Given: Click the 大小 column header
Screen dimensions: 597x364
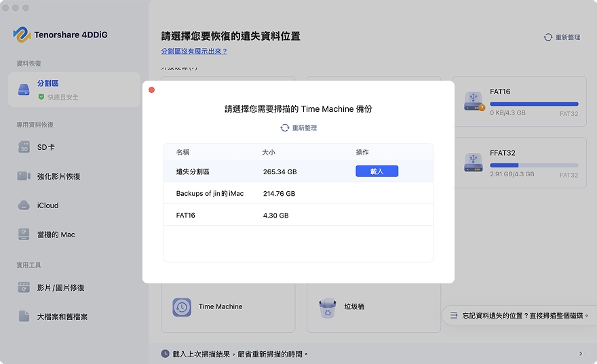Looking at the screenshot, I should tap(269, 152).
